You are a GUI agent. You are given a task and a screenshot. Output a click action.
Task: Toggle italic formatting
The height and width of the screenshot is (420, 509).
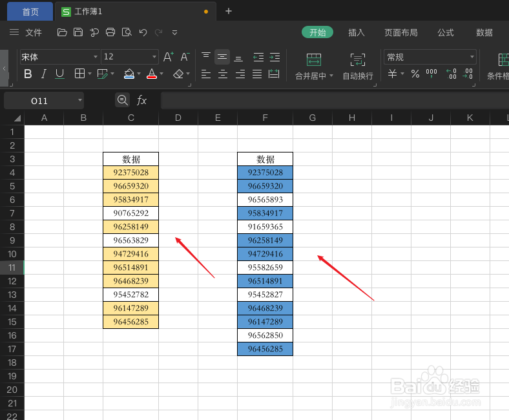(x=43, y=74)
